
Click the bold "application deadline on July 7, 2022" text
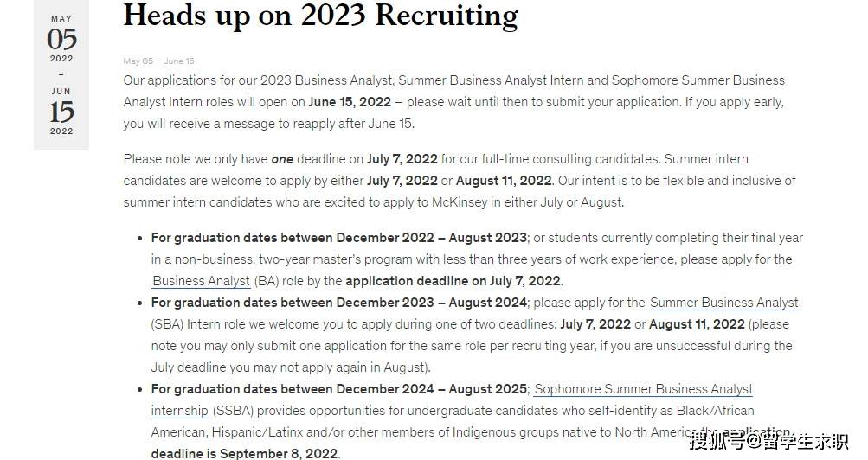pyautogui.click(x=453, y=281)
